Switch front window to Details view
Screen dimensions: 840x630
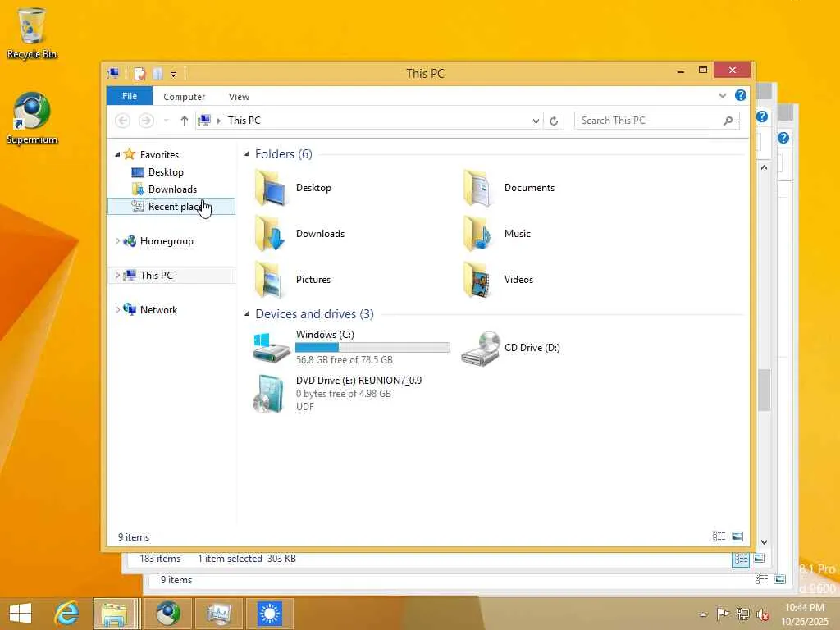click(x=719, y=536)
